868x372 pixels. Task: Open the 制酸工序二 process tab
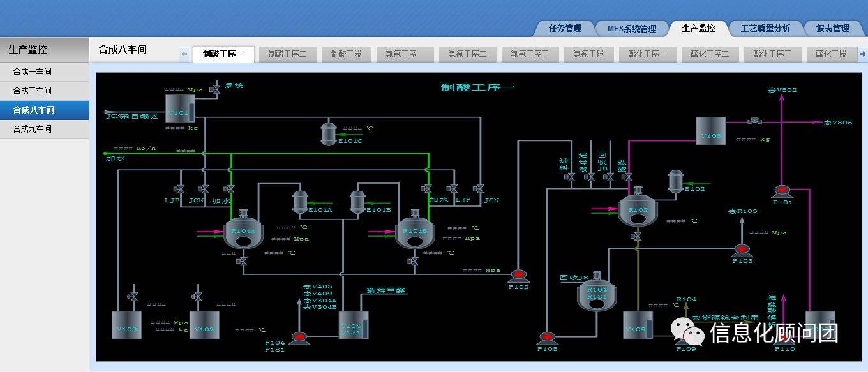287,54
